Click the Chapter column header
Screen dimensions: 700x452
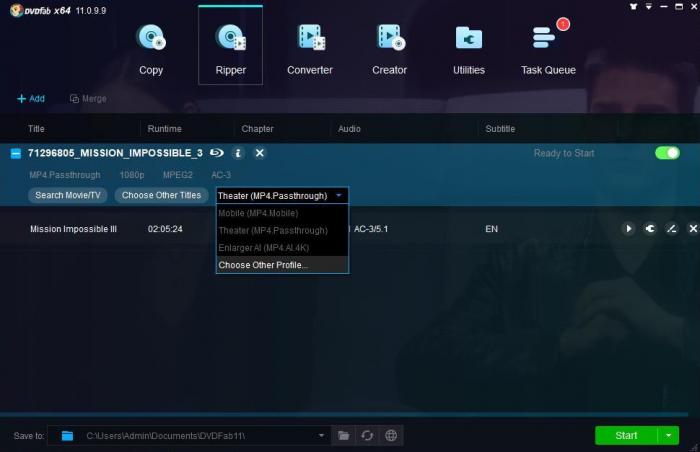tap(257, 129)
